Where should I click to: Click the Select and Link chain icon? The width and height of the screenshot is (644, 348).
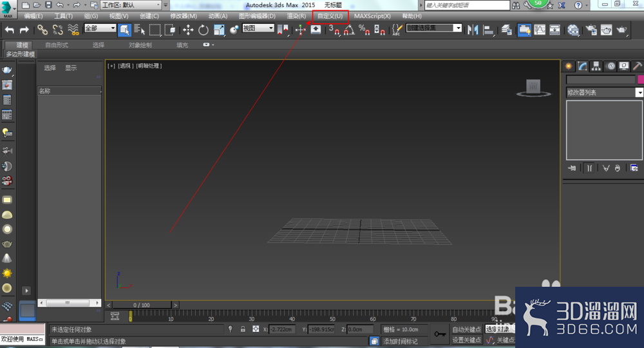[x=43, y=30]
